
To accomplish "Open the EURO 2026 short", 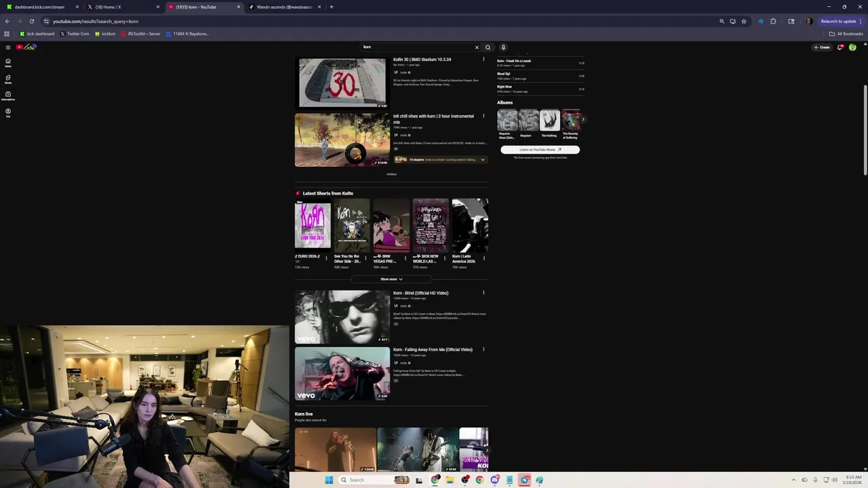I will click(313, 226).
